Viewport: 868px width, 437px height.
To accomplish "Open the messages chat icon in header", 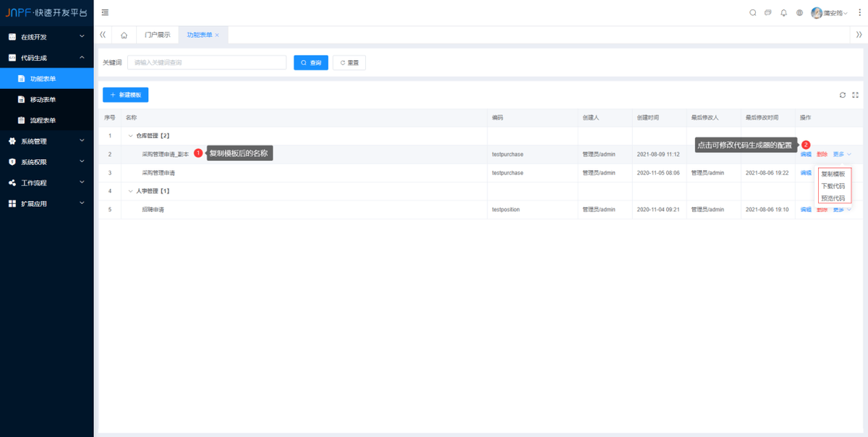I will [768, 12].
